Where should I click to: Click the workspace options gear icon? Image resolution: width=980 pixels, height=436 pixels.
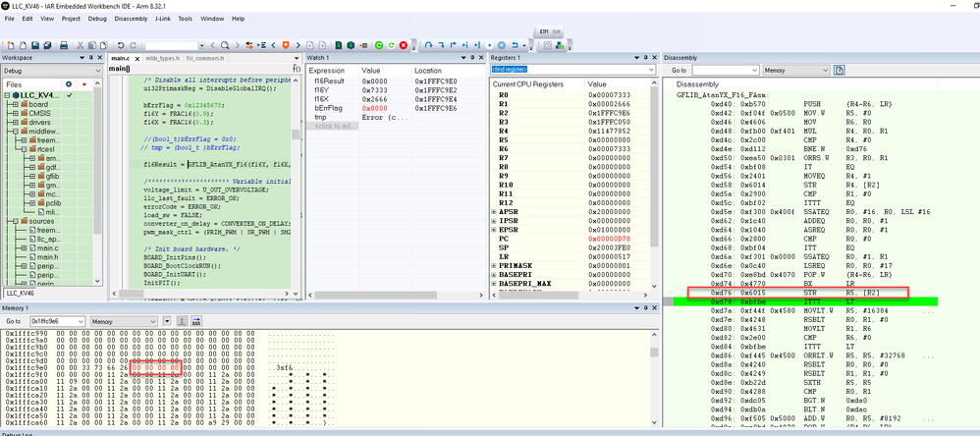[x=69, y=83]
